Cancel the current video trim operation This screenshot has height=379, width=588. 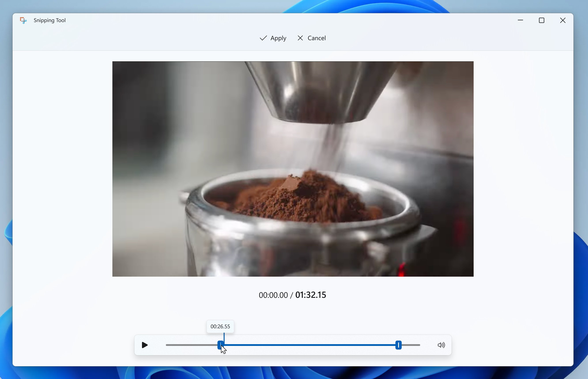point(312,38)
